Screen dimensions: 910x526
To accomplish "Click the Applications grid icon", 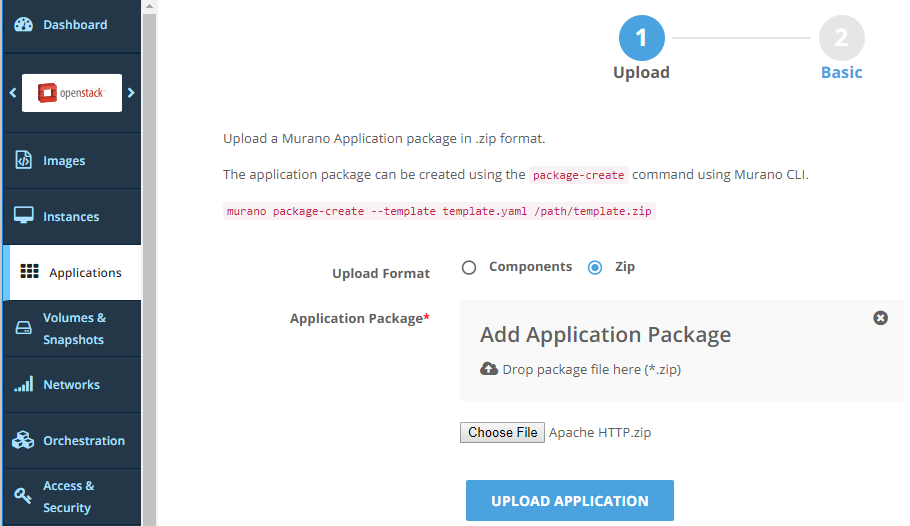I will [x=30, y=272].
